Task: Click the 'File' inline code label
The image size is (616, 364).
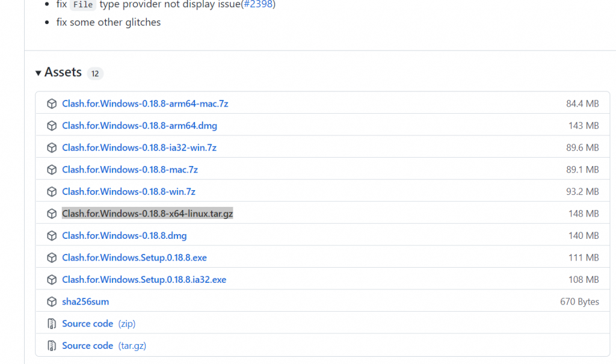Action: tap(83, 5)
